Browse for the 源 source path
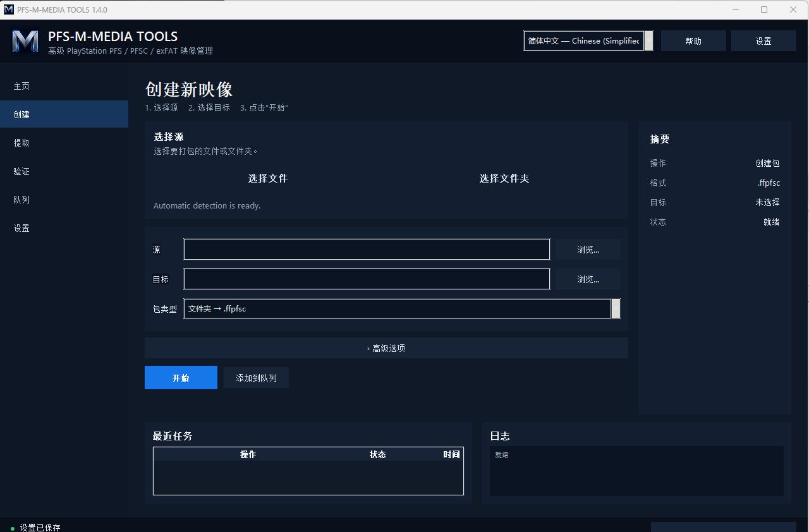 tap(588, 250)
